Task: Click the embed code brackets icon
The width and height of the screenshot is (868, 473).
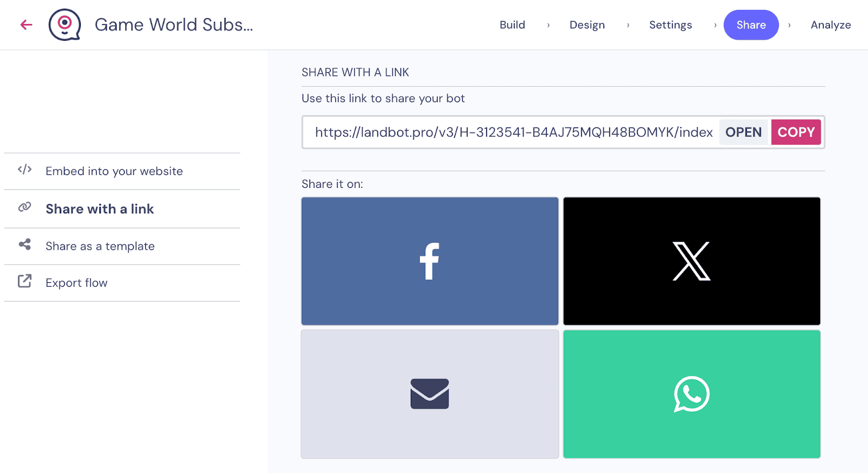Action: click(x=24, y=169)
